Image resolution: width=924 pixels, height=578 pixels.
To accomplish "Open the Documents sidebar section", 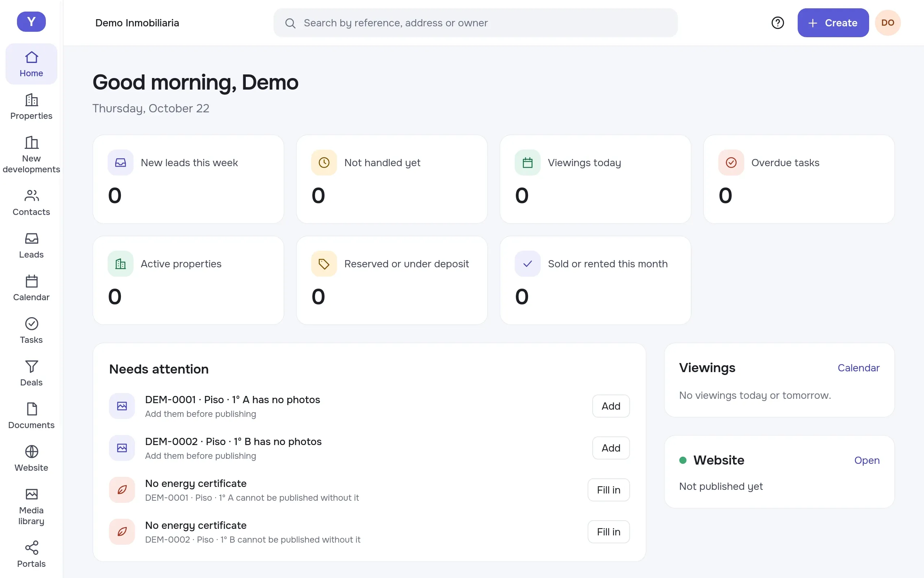I will pos(31,416).
